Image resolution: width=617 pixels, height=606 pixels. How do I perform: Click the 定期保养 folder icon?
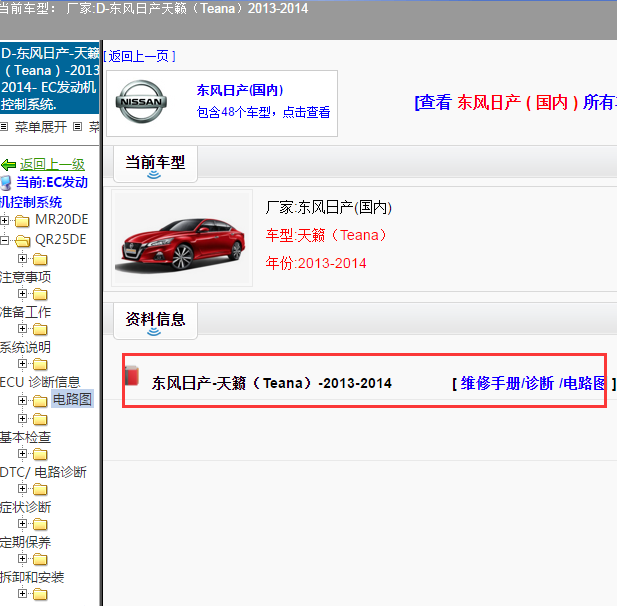tap(40, 525)
